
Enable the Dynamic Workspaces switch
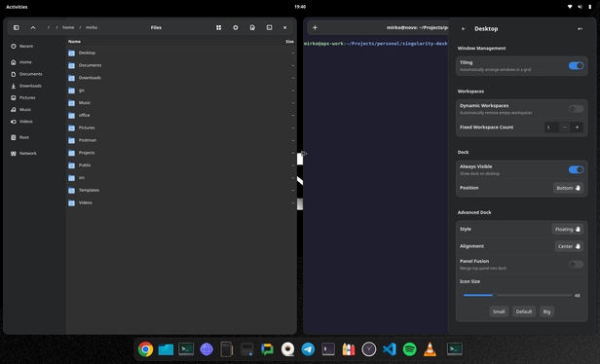pos(576,109)
